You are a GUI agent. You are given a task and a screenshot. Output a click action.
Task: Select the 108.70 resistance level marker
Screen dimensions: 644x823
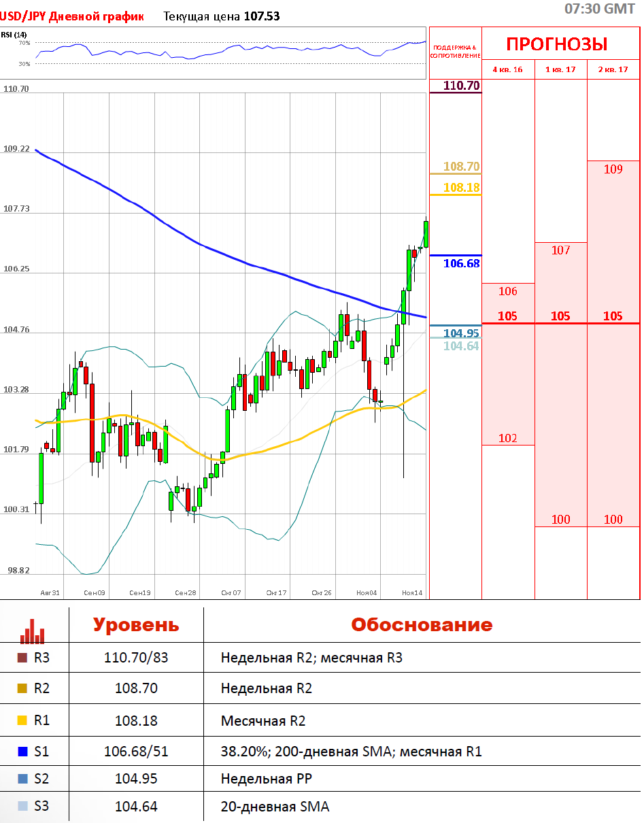[461, 167]
